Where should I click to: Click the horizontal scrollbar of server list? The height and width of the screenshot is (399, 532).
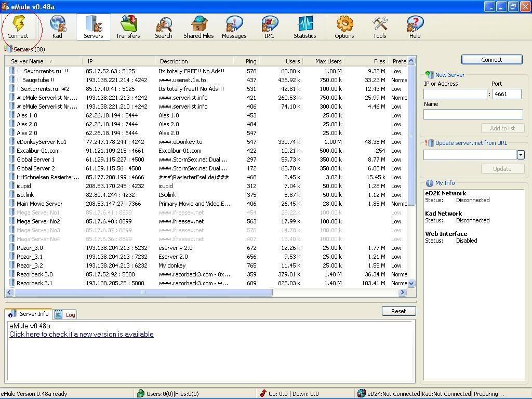[143, 292]
